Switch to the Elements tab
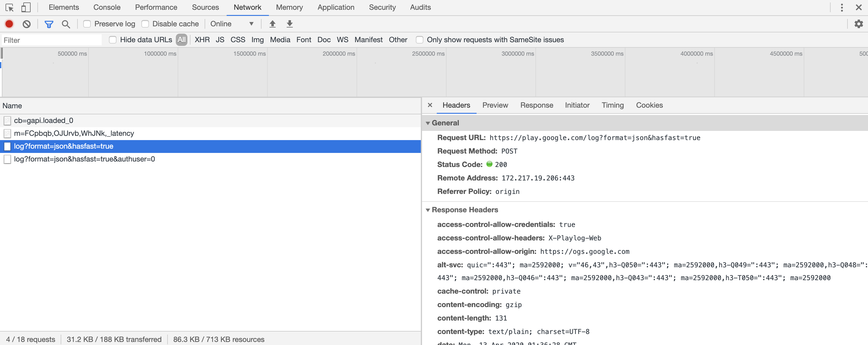Screen dimensions: 868x345 click(x=64, y=7)
